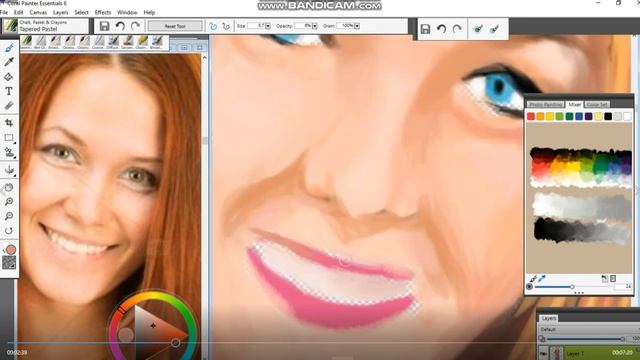The width and height of the screenshot is (640, 360).
Task: Open the Edit menu
Action: pyautogui.click(x=18, y=13)
